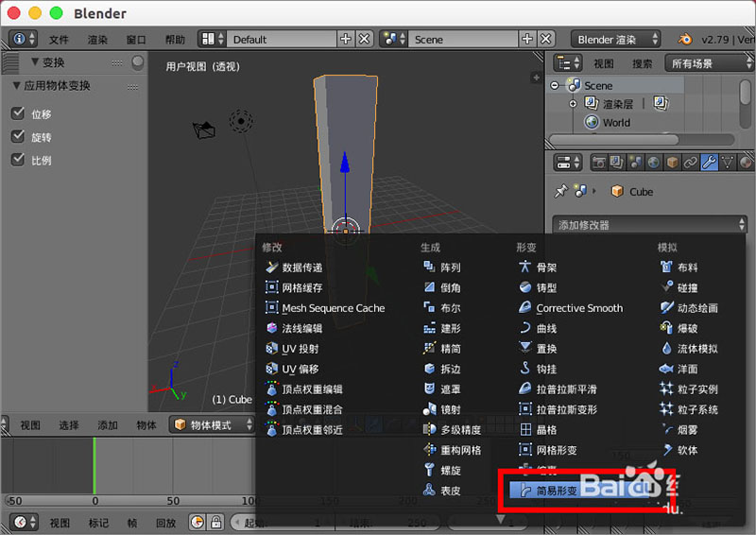
Task: Choose the 烟雾 smoke modifier
Action: coord(679,430)
